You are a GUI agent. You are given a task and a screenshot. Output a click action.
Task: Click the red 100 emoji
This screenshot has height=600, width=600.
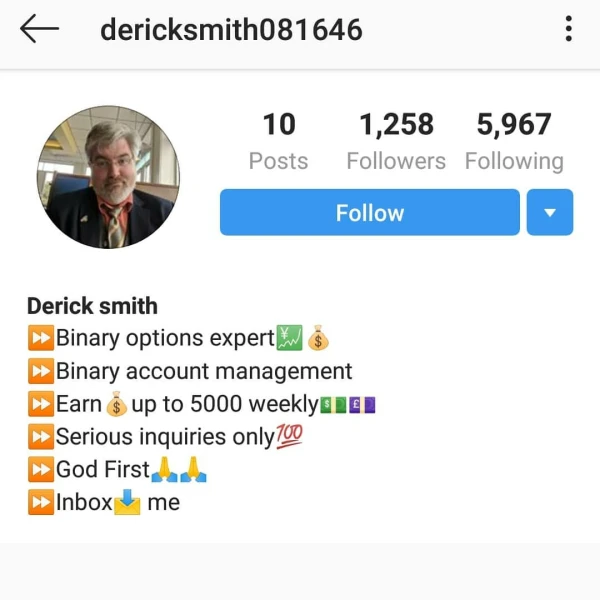[289, 436]
